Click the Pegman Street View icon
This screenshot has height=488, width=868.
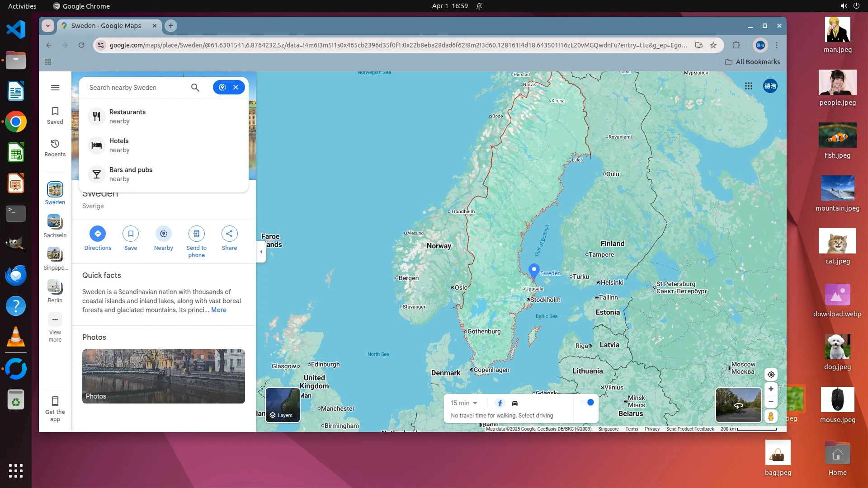point(771,416)
